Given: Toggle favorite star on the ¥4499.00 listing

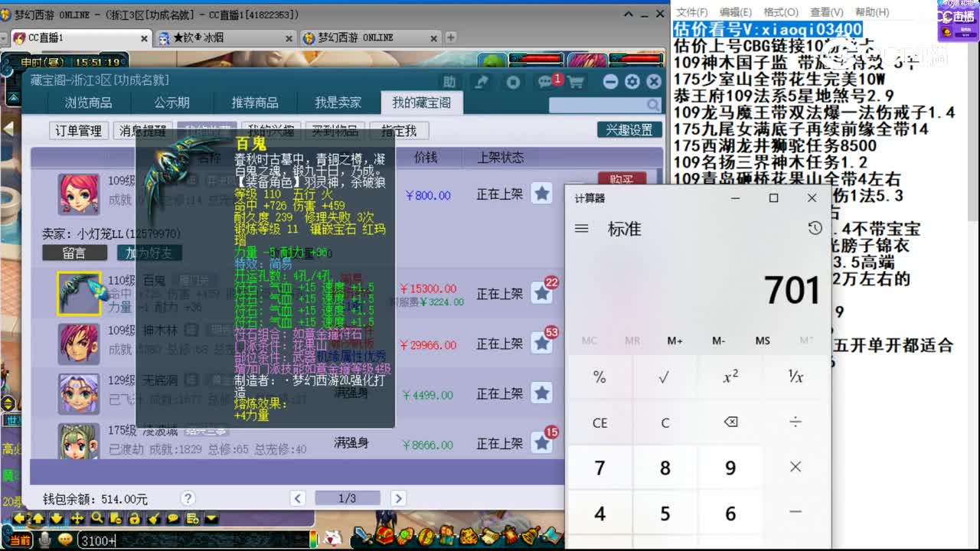Looking at the screenshot, I should click(542, 393).
